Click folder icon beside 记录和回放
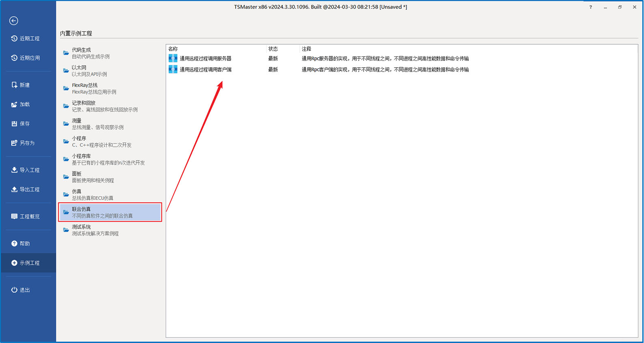Image resolution: width=644 pixels, height=343 pixels. point(66,106)
